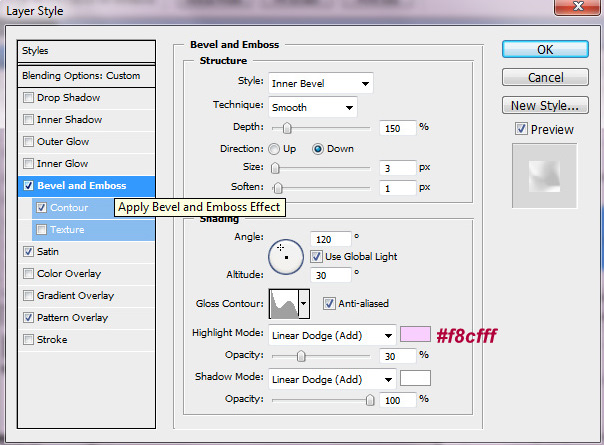Disable the Satin effect checkbox

[x=28, y=252]
